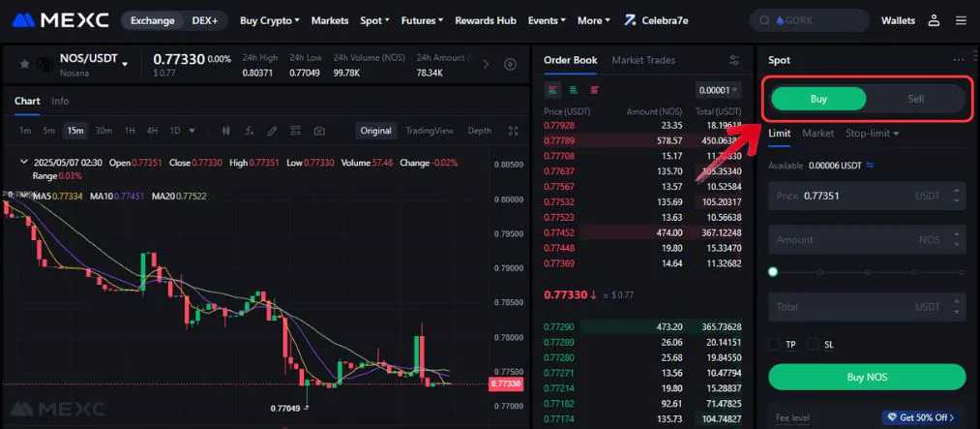Select the 1m time interval

point(25,131)
